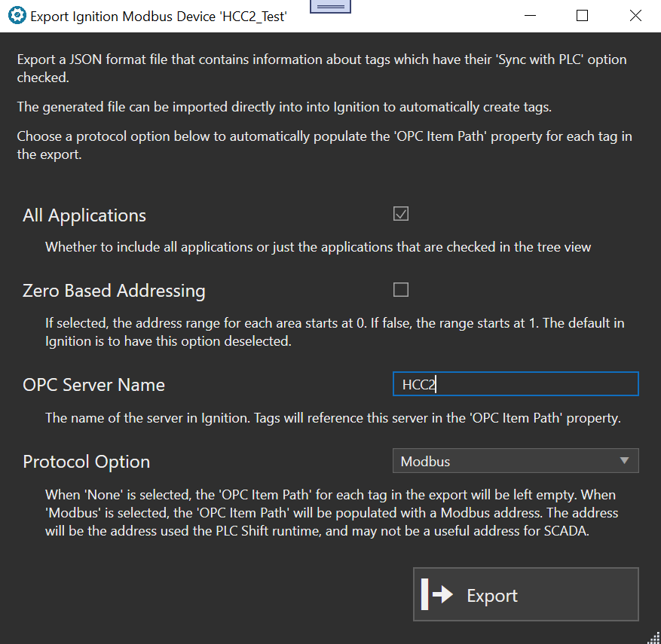The image size is (661, 644).
Task: Click the 'All Applications' heading label
Action: click(84, 215)
